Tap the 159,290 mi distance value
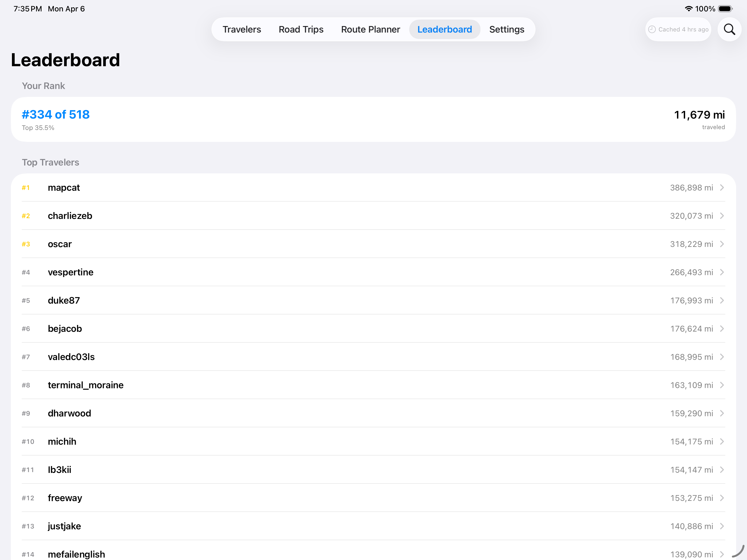 point(692,413)
